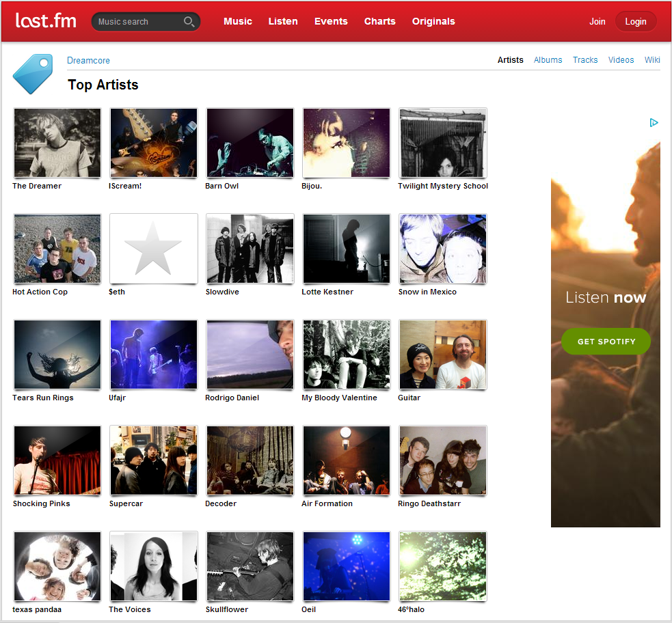The height and width of the screenshot is (623, 672).
Task: Open Ufajr artist thumbnail
Action: (x=154, y=354)
